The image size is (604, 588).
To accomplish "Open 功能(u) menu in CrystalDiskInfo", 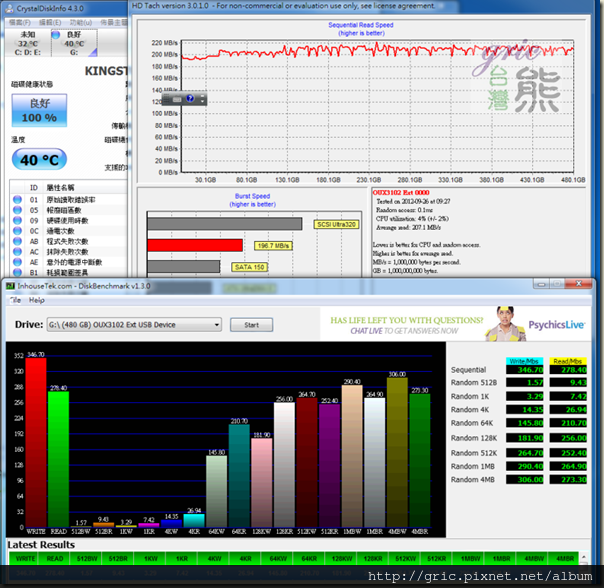I will point(81,22).
